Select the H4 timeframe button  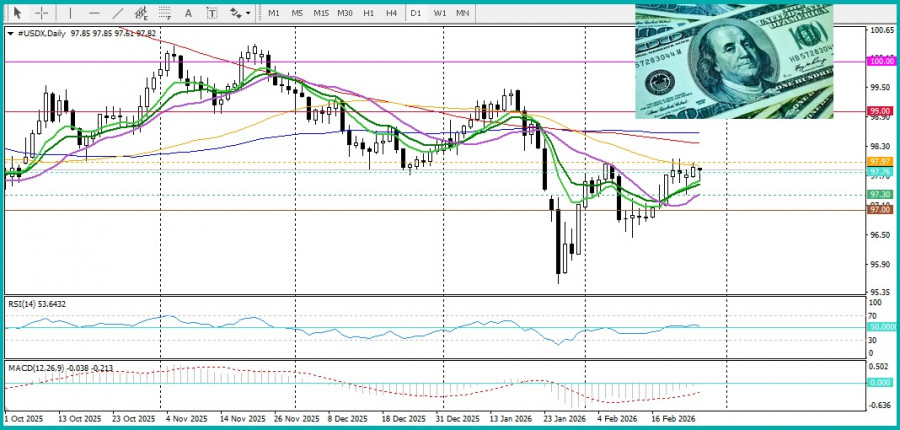point(391,13)
